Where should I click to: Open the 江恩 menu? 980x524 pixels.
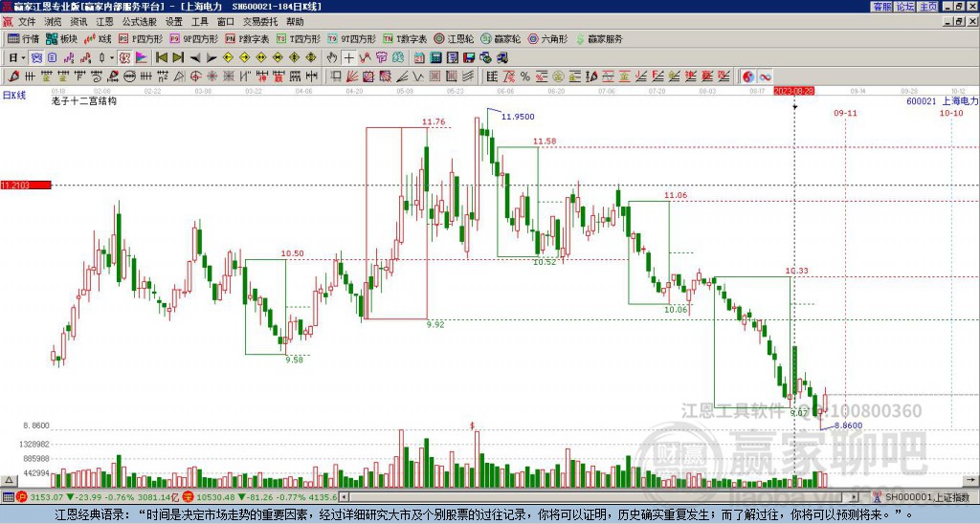[104, 22]
